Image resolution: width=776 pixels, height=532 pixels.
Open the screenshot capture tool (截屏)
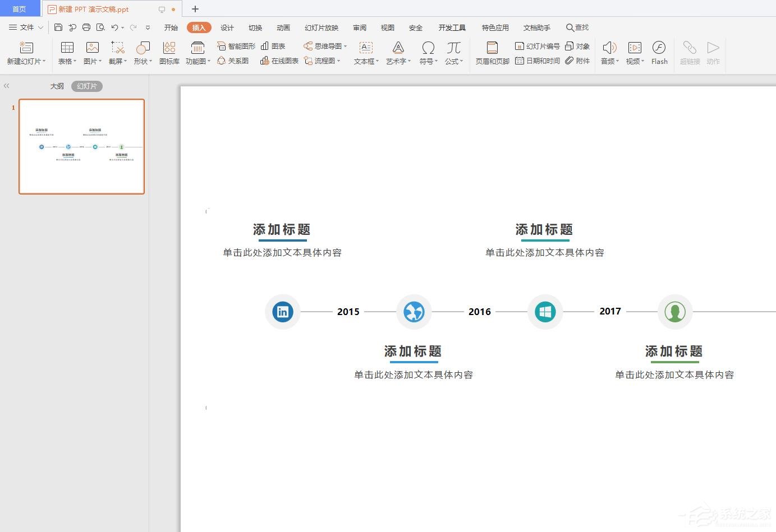116,52
